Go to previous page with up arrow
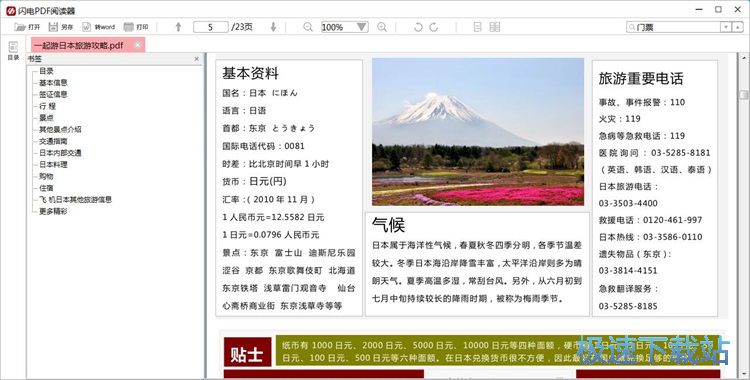The width and height of the screenshot is (750, 380). 178,27
